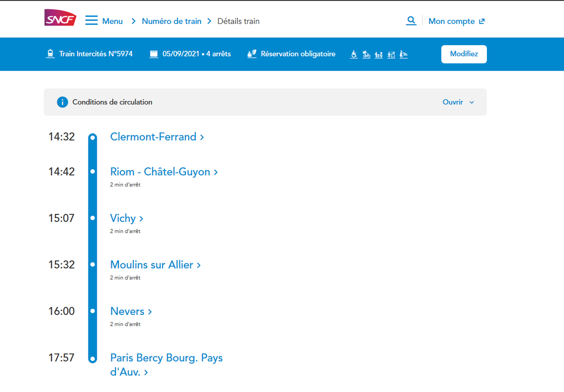564x392 pixels.
Task: Open the Riom - Châtel-Guyon station link
Action: [164, 172]
